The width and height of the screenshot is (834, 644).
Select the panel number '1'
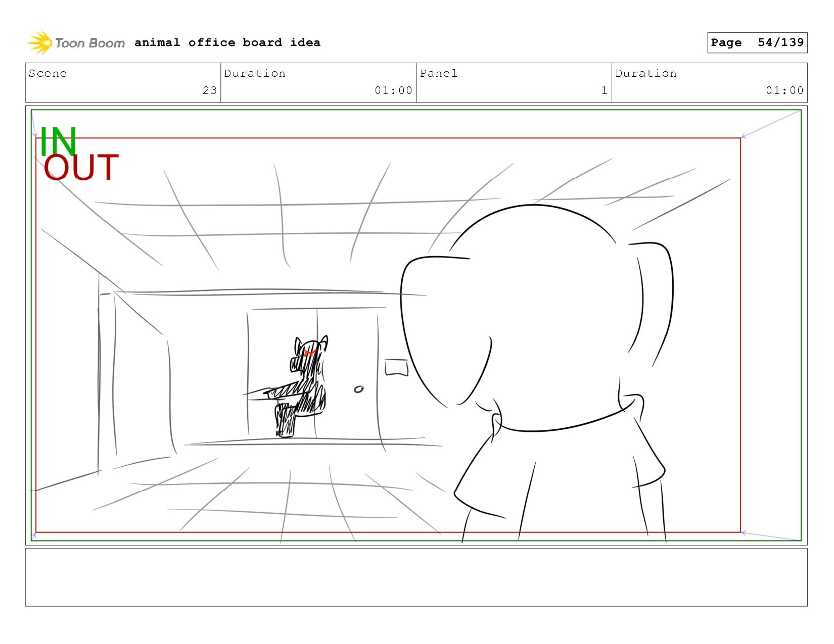[x=605, y=90]
